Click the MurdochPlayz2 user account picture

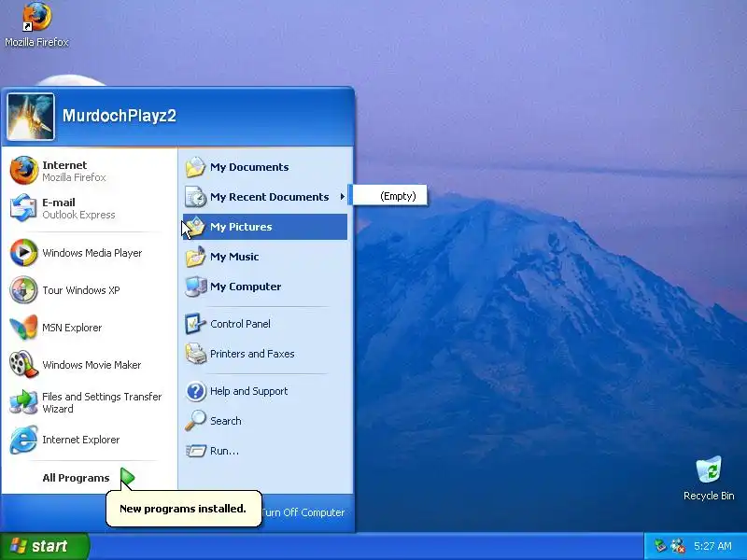31,117
